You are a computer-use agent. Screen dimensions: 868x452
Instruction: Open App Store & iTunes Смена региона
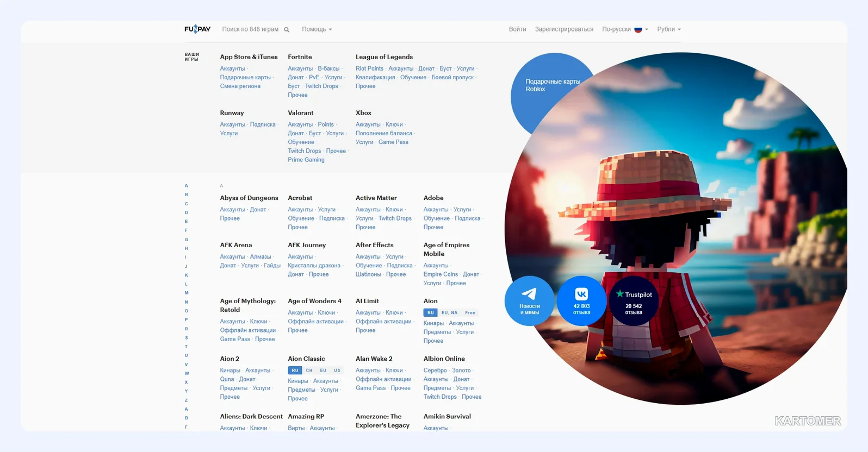pyautogui.click(x=240, y=86)
